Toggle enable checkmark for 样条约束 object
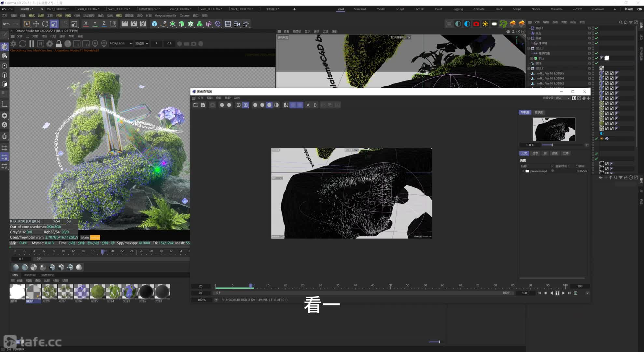The image size is (644, 352). pyautogui.click(x=596, y=53)
